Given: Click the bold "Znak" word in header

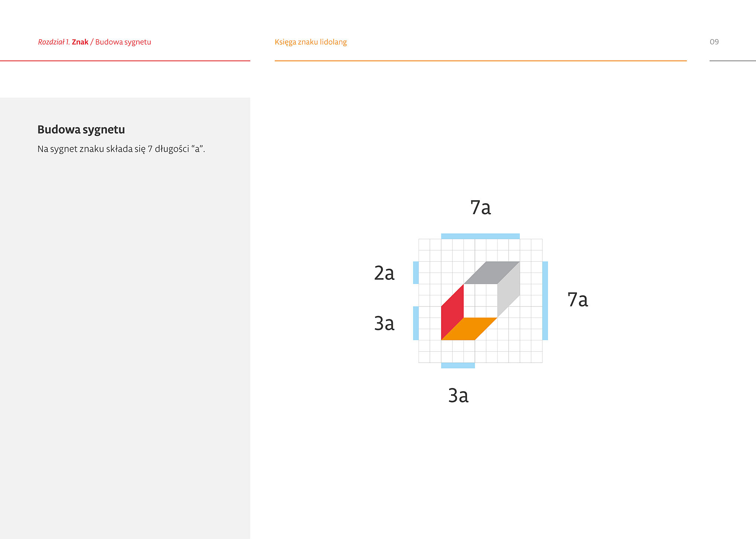Looking at the screenshot, I should [x=80, y=42].
